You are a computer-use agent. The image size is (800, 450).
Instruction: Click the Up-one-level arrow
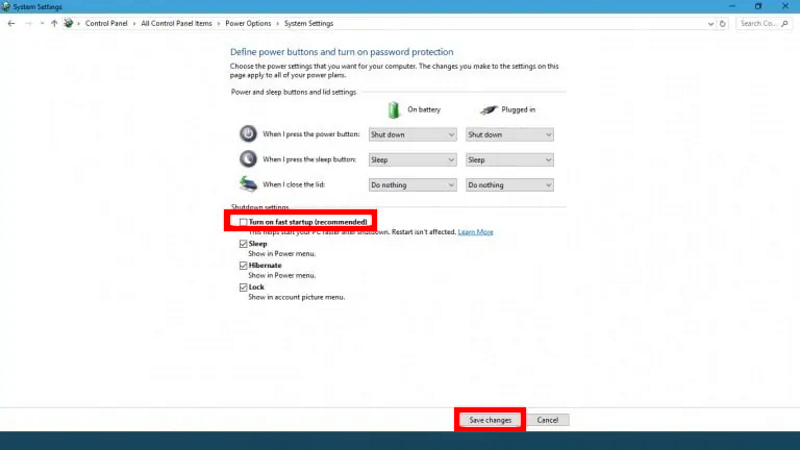pos(54,23)
